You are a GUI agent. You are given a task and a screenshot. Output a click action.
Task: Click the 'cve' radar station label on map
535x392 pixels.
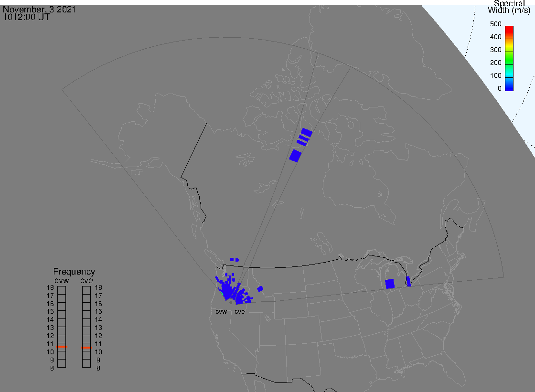239,311
